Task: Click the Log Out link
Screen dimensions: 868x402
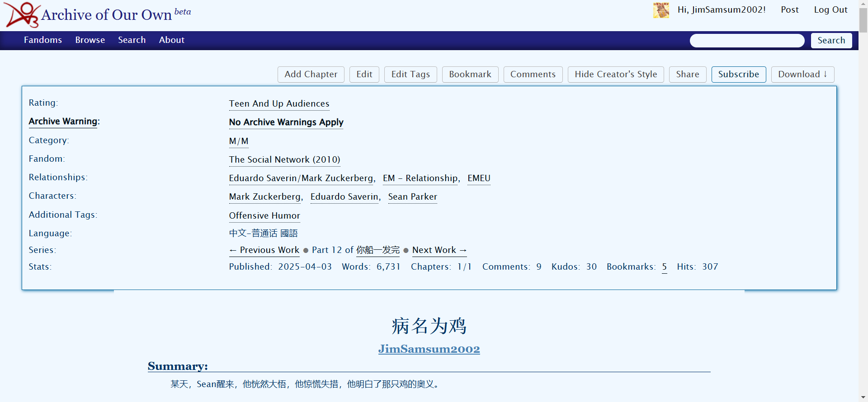Action: pos(830,10)
